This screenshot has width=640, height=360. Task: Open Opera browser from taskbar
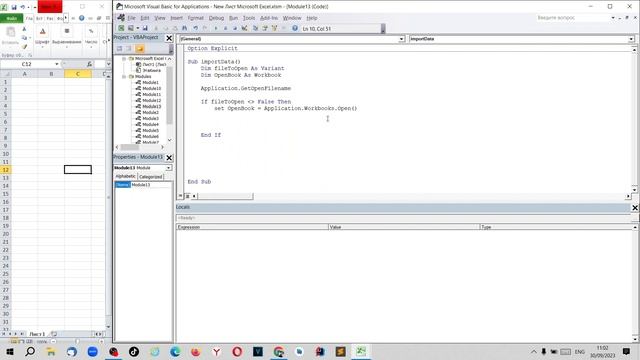pyautogui.click(x=237, y=351)
